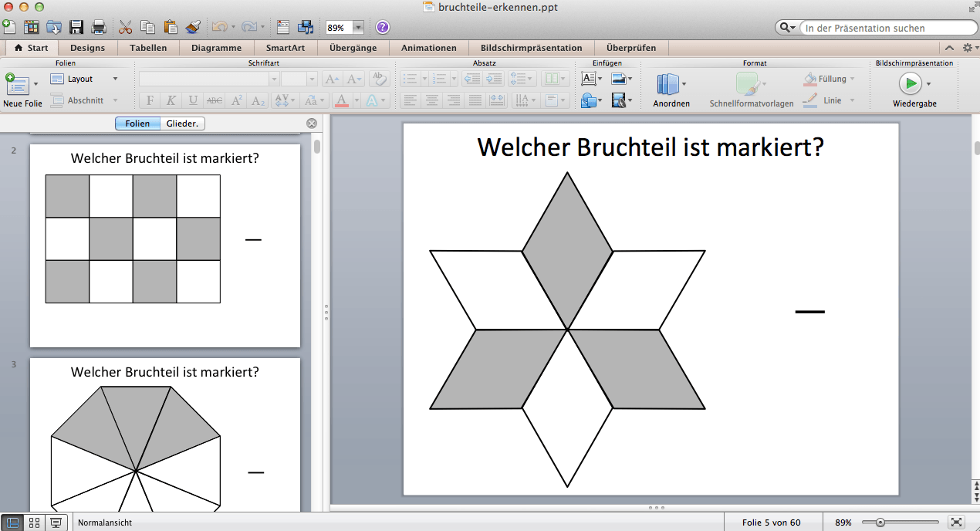980x531 pixels.
Task: Create a new presentation from the toolbar
Action: pos(9,27)
